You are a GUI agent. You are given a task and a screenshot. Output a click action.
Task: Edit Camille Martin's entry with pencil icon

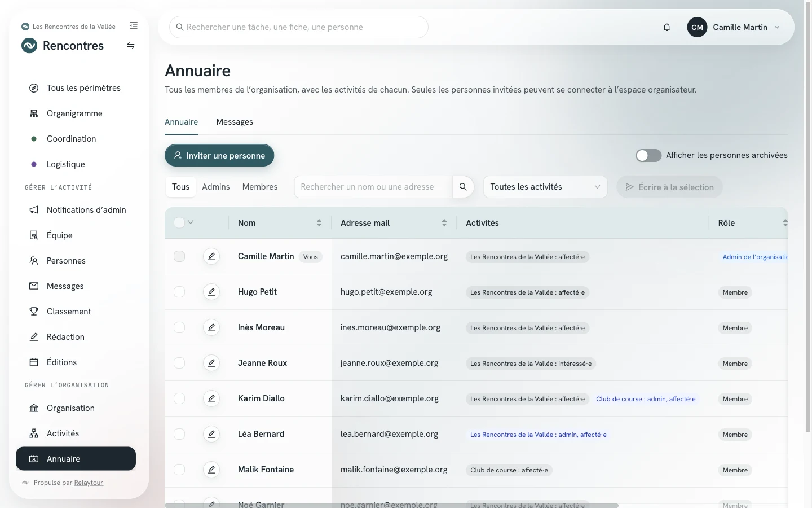[211, 256]
